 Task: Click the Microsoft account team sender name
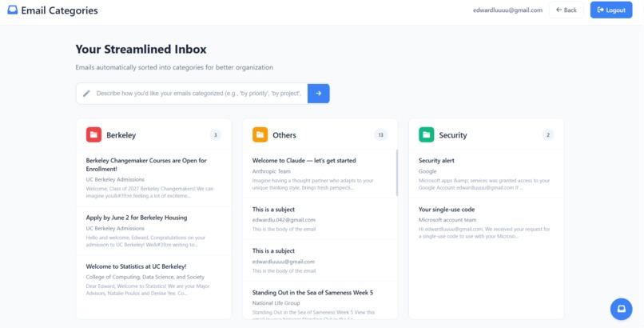(x=447, y=220)
